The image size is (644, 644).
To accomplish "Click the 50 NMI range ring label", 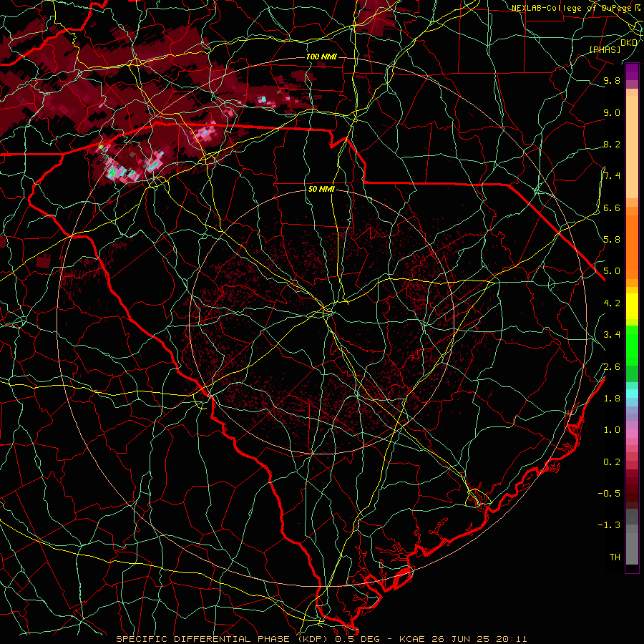I will point(321,189).
